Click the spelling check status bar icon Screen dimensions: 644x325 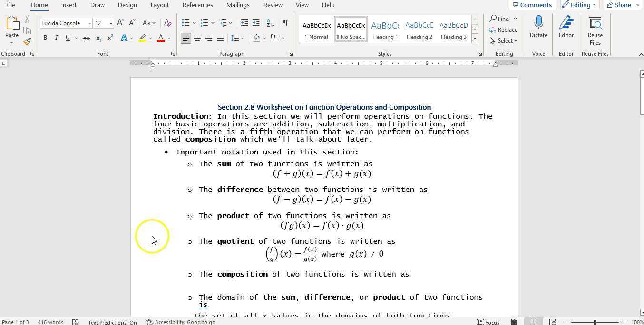[76, 322]
